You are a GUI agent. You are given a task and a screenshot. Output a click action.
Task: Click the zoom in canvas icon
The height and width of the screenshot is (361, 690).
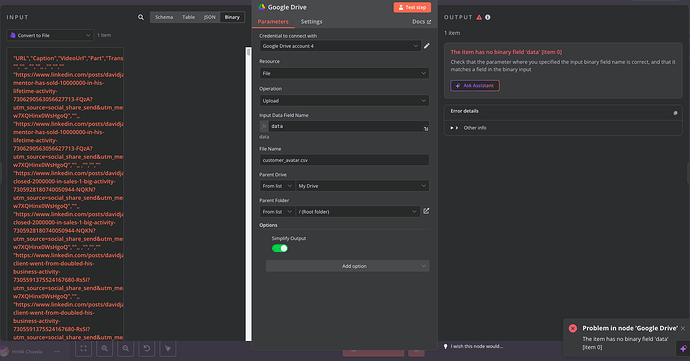pos(104,348)
